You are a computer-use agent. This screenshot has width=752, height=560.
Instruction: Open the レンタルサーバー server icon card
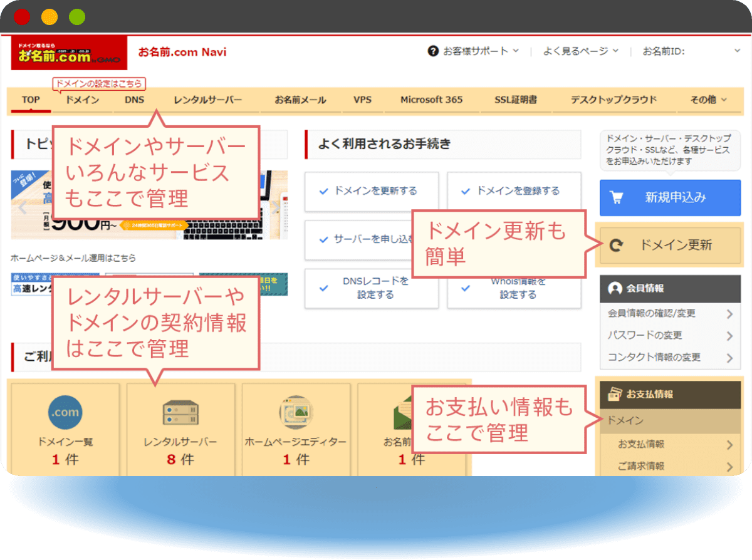180,430
